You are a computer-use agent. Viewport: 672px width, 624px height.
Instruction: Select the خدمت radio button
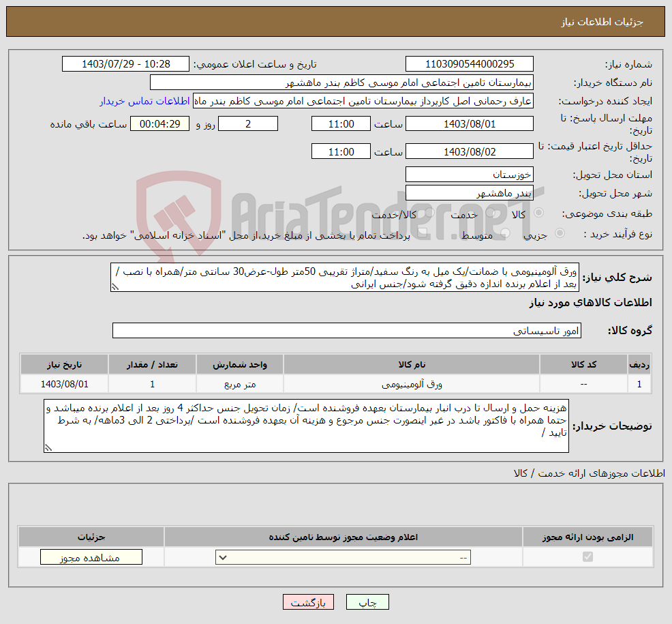pos(490,213)
